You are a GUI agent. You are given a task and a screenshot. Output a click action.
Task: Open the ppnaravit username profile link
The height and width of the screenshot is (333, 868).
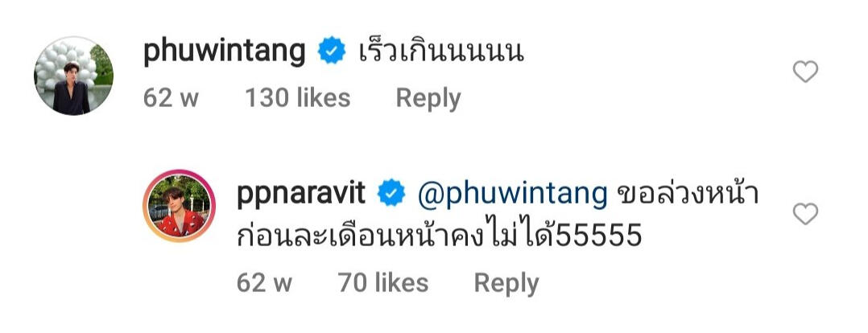[x=301, y=193]
